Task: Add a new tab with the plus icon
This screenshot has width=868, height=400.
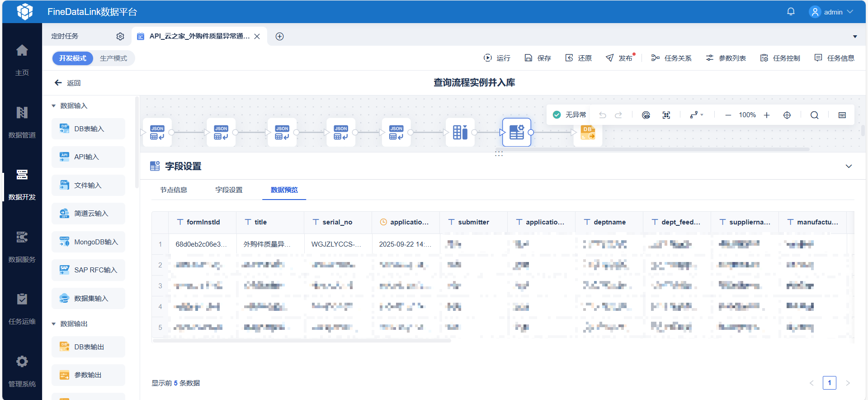Action: (x=280, y=36)
